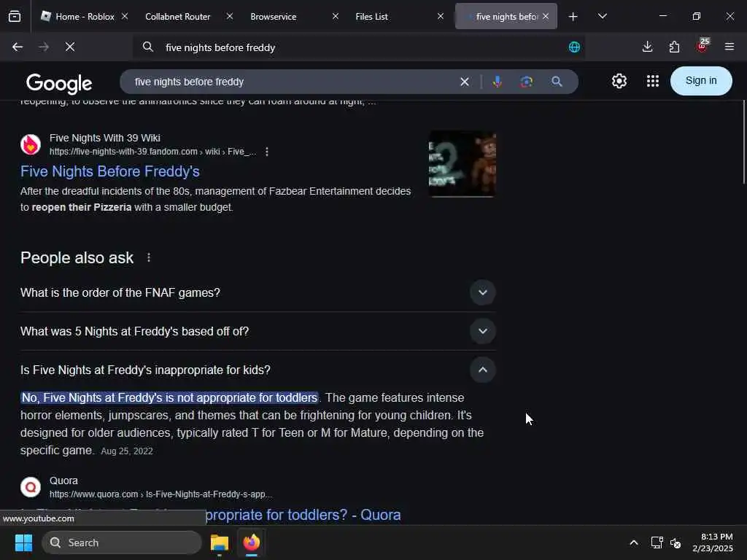Click "What is the order of the FNAF games?" text
This screenshot has width=747, height=560.
click(x=120, y=292)
